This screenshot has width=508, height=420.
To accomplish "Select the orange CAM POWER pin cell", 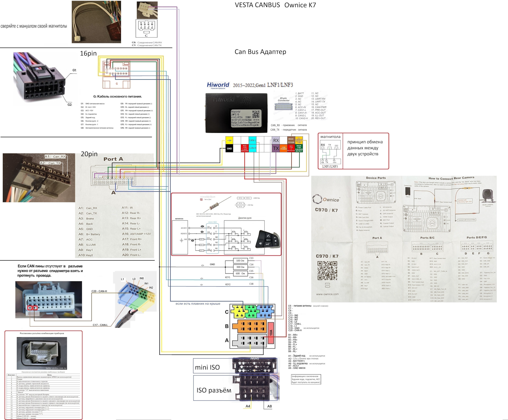I will pos(283,148).
